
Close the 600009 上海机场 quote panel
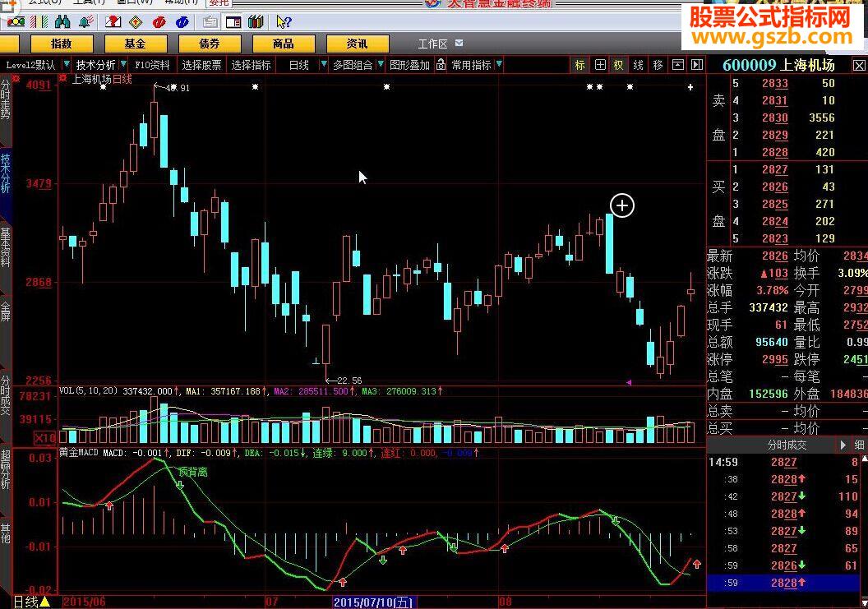click(x=859, y=66)
